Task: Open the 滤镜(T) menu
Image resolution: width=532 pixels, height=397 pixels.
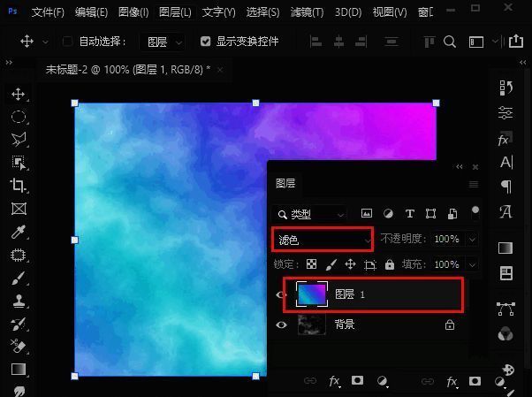Action: click(307, 12)
